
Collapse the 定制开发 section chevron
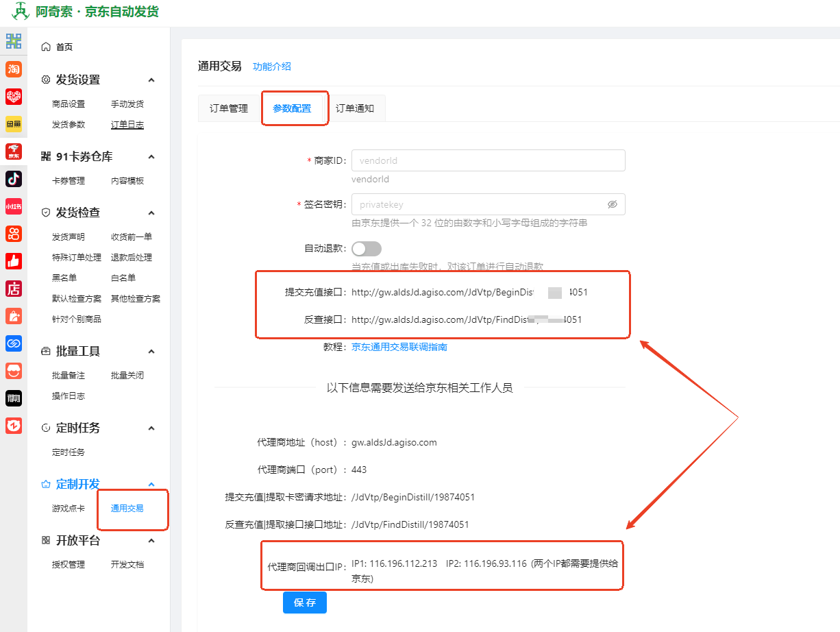coord(151,484)
